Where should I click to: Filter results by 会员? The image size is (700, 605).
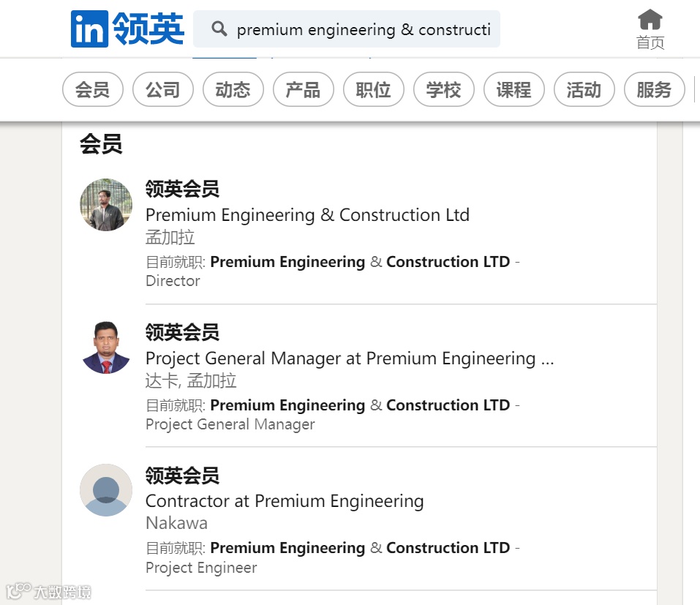pos(92,90)
